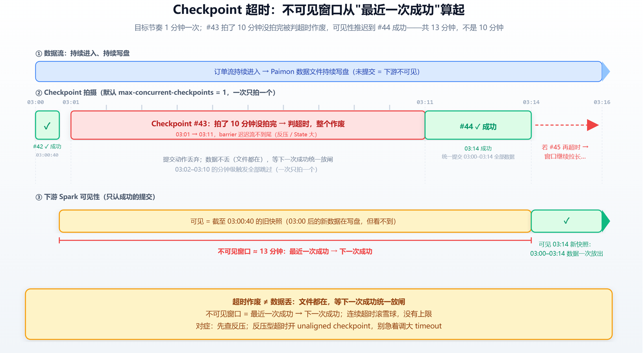Select the label "#42 ✓ 成功"
Image resolution: width=644 pixels, height=353 pixels.
(47, 146)
